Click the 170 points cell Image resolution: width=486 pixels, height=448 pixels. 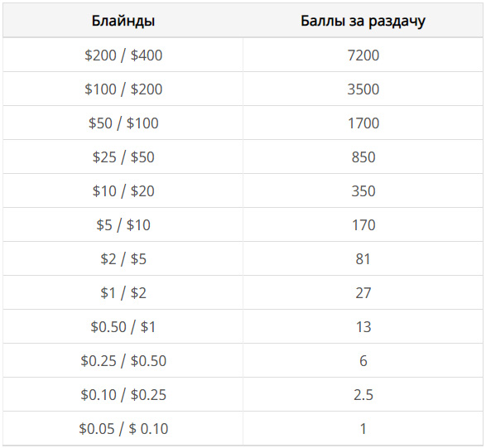tap(363, 224)
